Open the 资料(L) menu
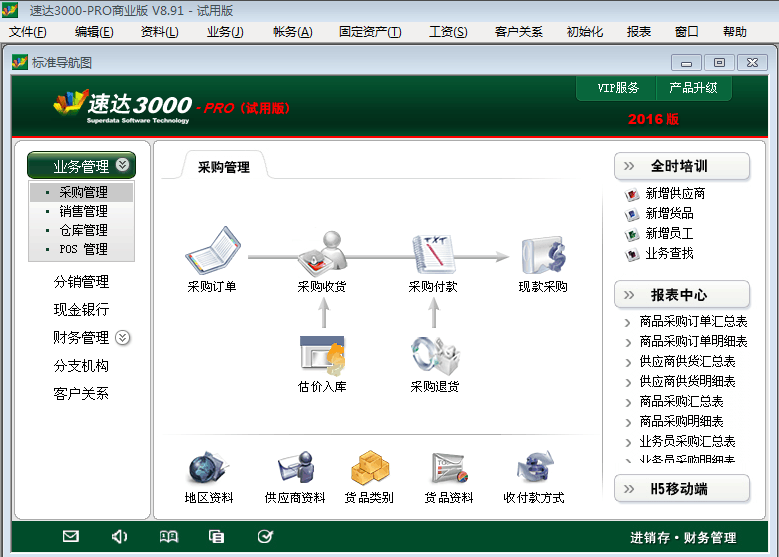This screenshot has width=779, height=557. [159, 32]
